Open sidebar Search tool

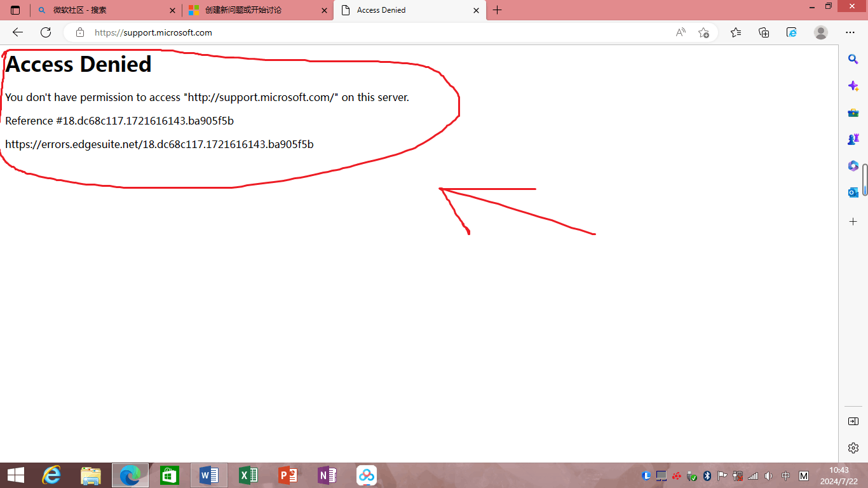coord(853,59)
